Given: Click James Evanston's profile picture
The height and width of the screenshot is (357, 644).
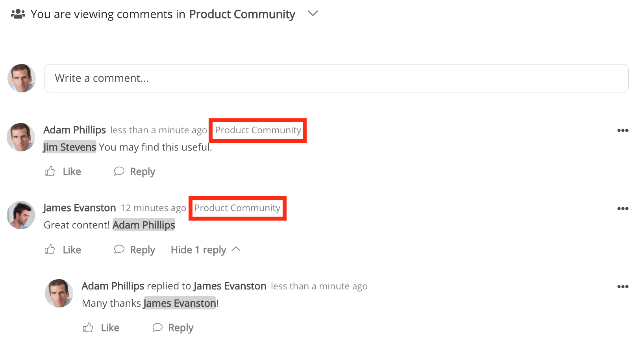Looking at the screenshot, I should 21,215.
